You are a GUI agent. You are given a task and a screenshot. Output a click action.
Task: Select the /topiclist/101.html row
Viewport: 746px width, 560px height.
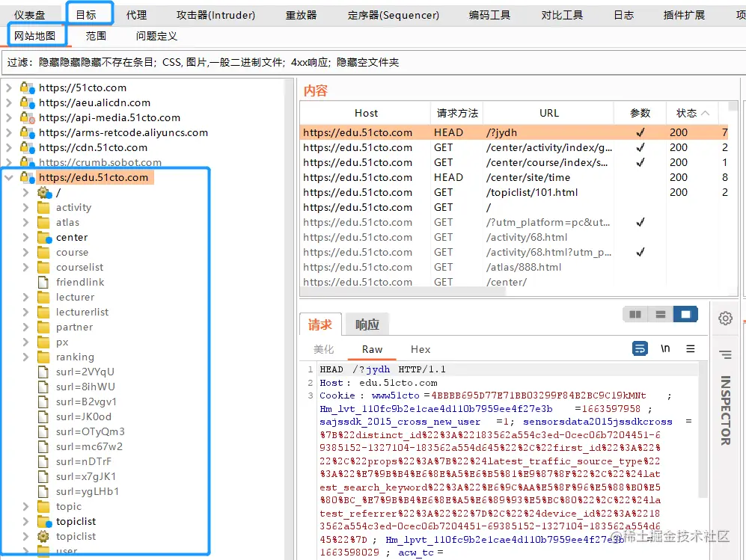(514, 193)
